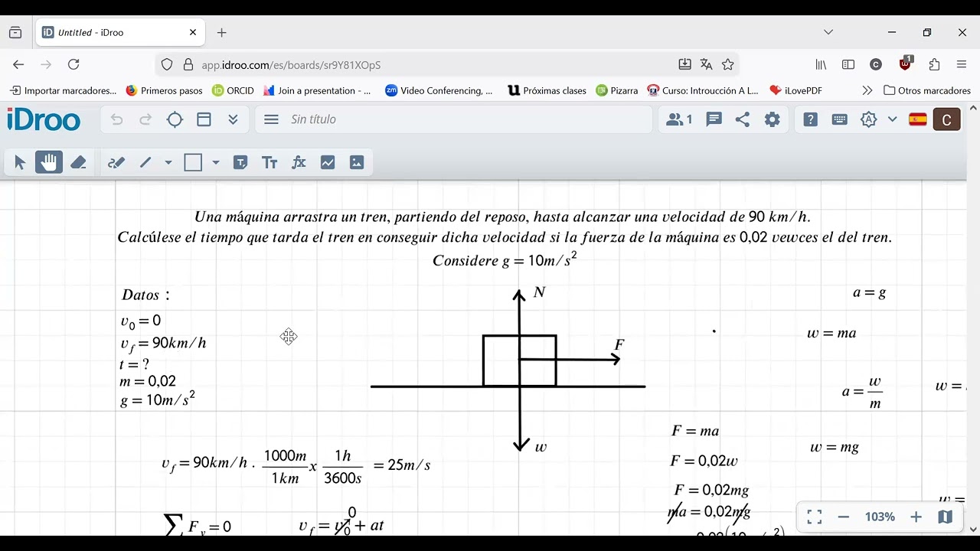Zoom out with minus button
This screenshot has width=980, height=551.
pyautogui.click(x=844, y=517)
